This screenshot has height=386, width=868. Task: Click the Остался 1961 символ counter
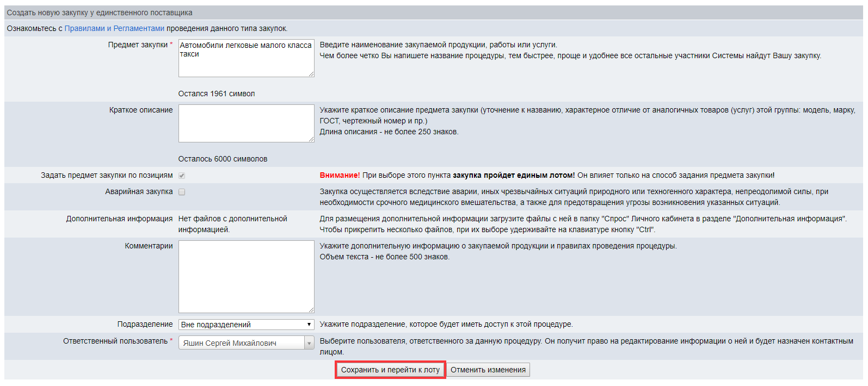pyautogui.click(x=217, y=94)
